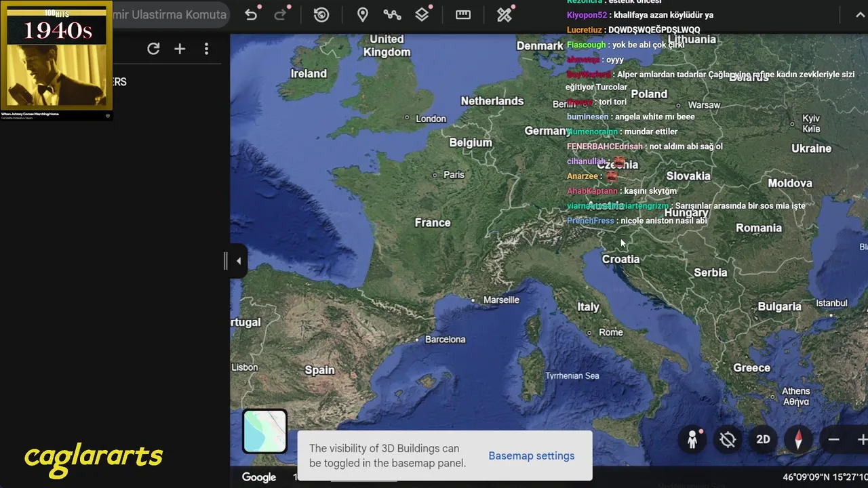Click the Greece country label
This screenshot has width=868, height=488.
(x=751, y=367)
